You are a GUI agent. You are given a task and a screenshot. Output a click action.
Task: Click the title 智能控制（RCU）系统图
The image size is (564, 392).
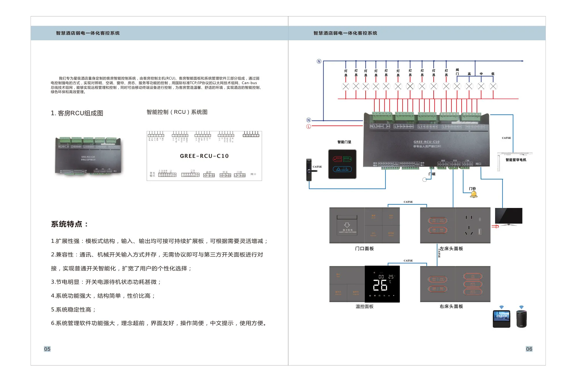click(177, 112)
